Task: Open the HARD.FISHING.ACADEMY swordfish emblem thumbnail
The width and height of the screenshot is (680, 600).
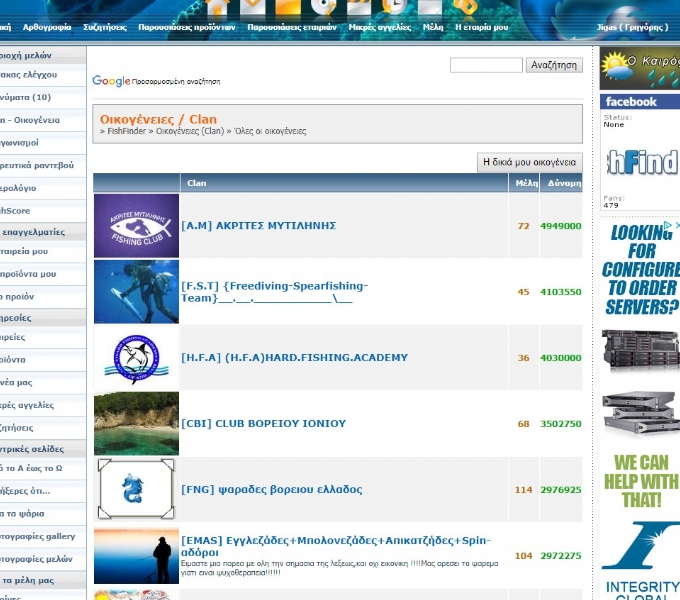Action: [136, 358]
